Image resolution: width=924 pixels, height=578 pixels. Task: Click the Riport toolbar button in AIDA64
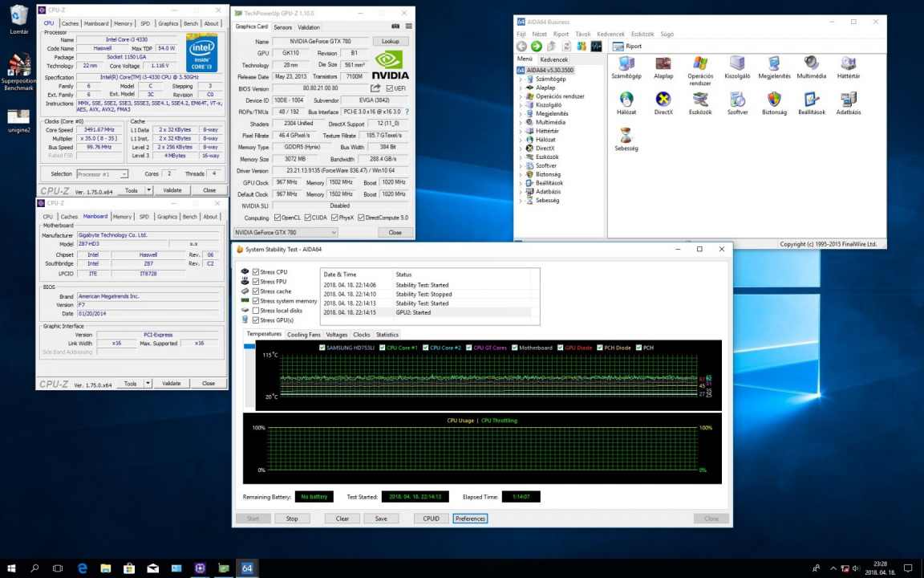[627, 46]
